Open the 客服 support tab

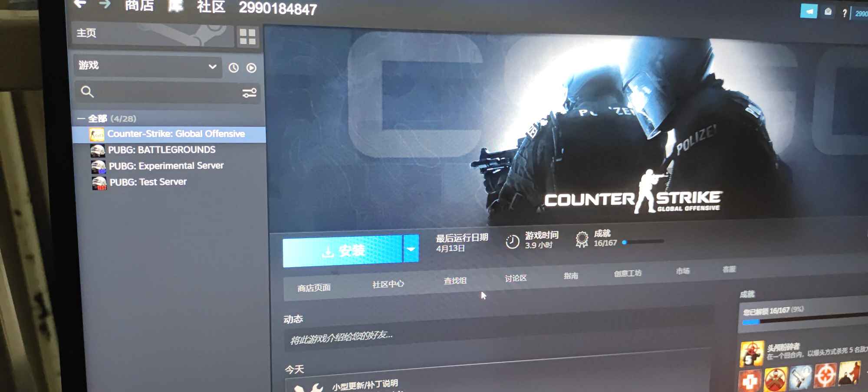(x=729, y=269)
